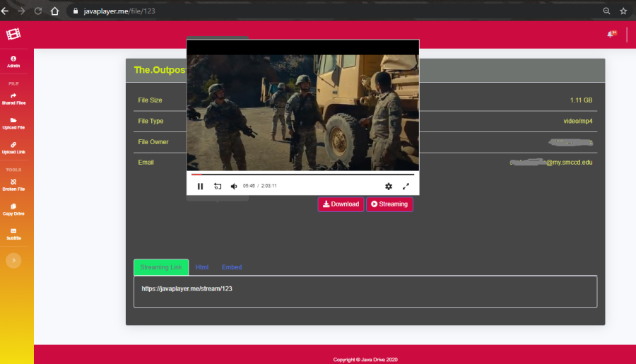Pause the video playback
This screenshot has height=364, width=636.
200,187
